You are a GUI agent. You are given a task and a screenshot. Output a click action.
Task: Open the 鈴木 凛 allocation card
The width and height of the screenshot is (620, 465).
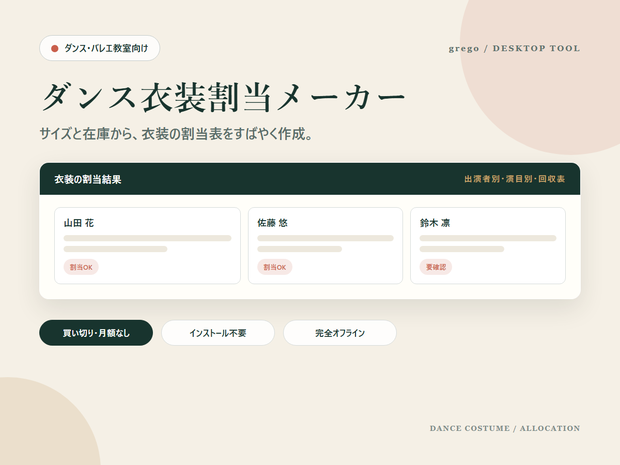[x=488, y=246]
